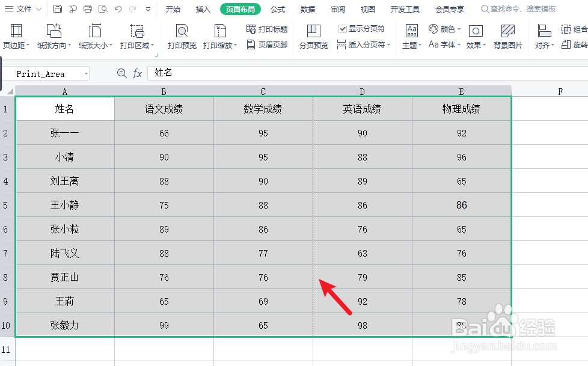
Task: Open the 开发工具 tab
Action: pos(405,9)
